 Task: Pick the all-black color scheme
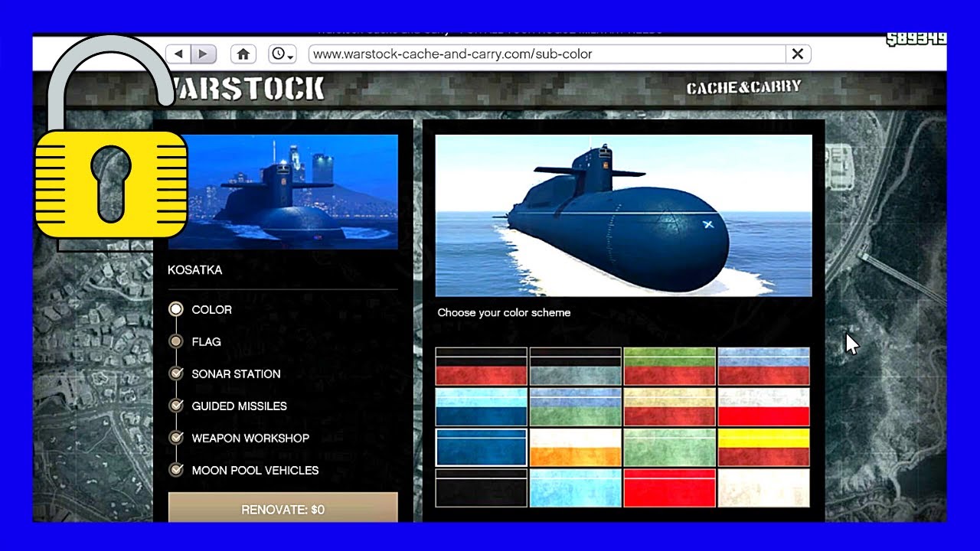pyautogui.click(x=482, y=488)
